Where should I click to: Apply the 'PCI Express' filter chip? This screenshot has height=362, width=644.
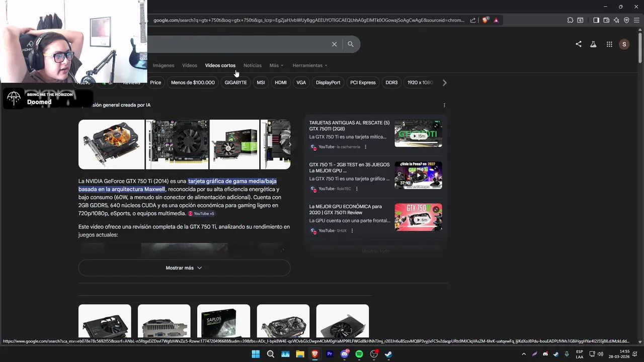pos(363,82)
